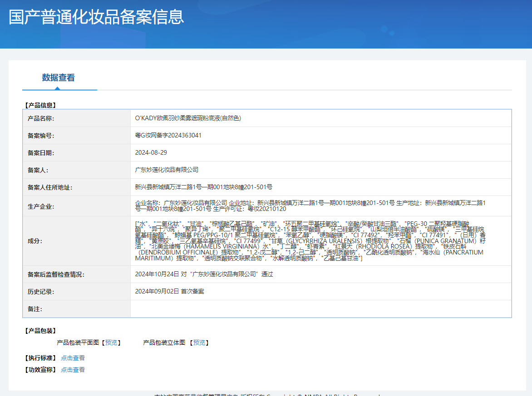This screenshot has width=532, height=396.
Task: Click the 备注 label cell
Action: coord(77,309)
